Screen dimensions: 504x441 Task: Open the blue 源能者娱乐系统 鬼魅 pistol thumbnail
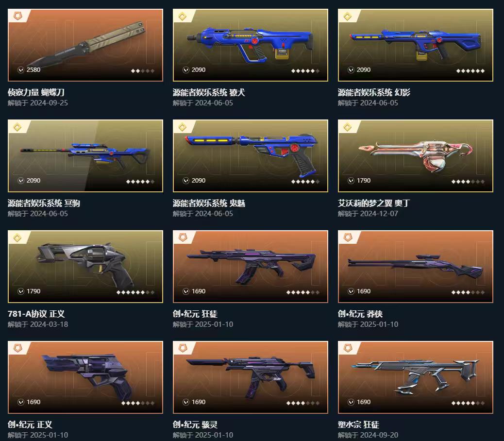pyautogui.click(x=251, y=156)
